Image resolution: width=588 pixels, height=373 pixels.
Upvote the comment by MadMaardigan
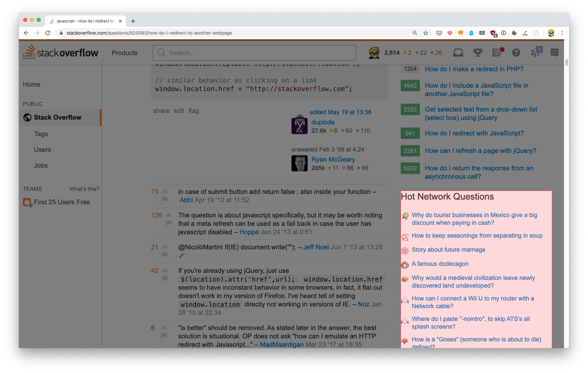[164, 328]
